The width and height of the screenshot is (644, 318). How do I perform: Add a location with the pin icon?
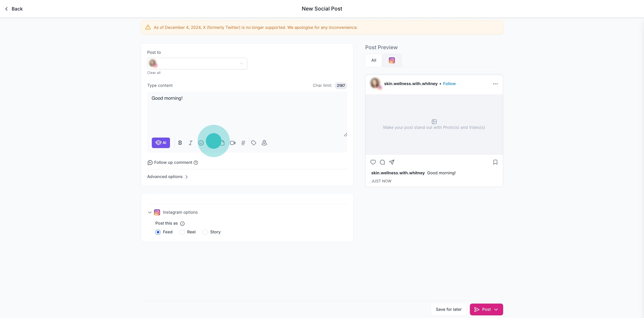click(264, 143)
